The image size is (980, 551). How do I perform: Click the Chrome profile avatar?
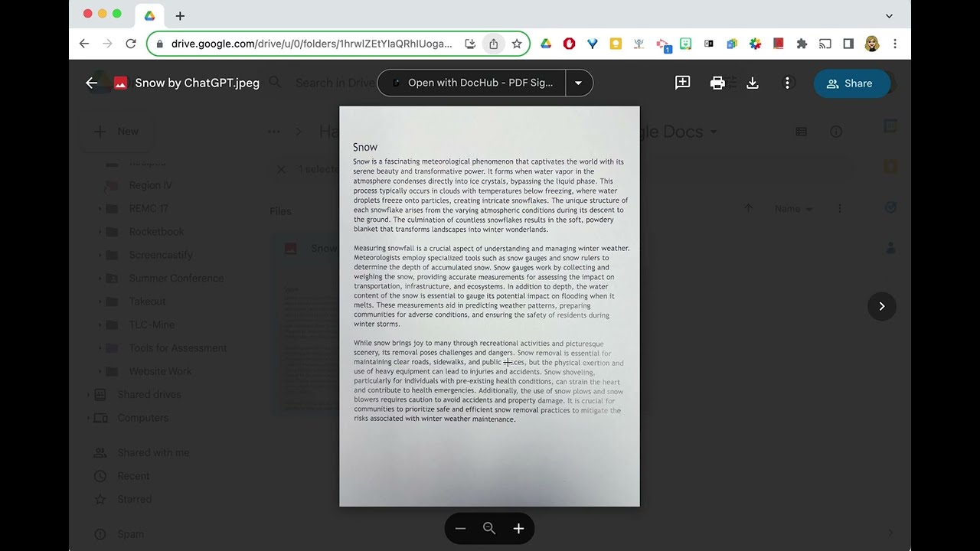point(872,44)
